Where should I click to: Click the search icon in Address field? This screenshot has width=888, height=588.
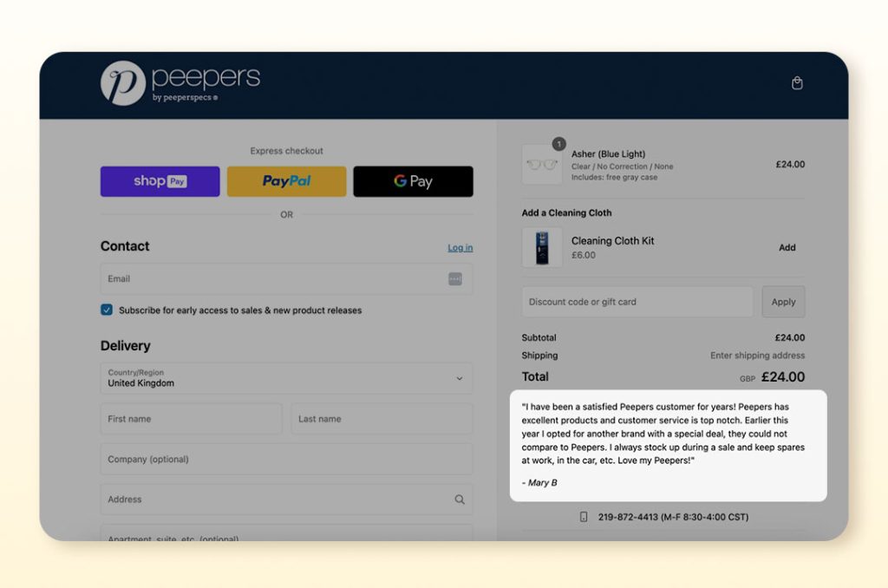coord(460,500)
